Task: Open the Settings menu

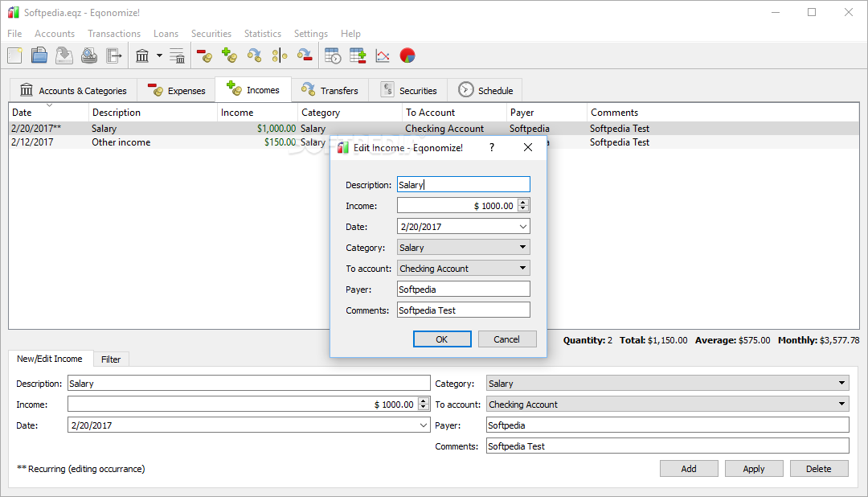Action: pos(310,34)
